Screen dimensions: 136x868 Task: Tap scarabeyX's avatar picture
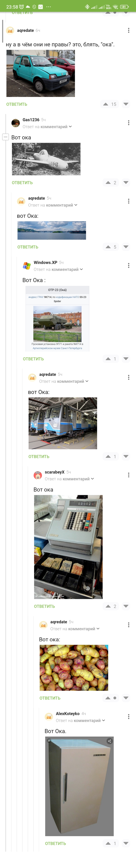pyautogui.click(x=38, y=475)
